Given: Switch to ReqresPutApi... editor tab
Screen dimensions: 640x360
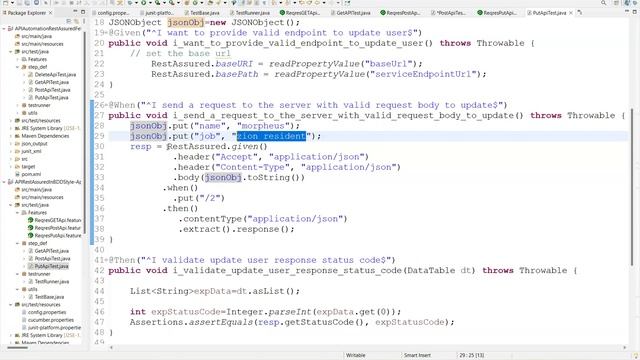Looking at the screenshot, I should (497, 13).
